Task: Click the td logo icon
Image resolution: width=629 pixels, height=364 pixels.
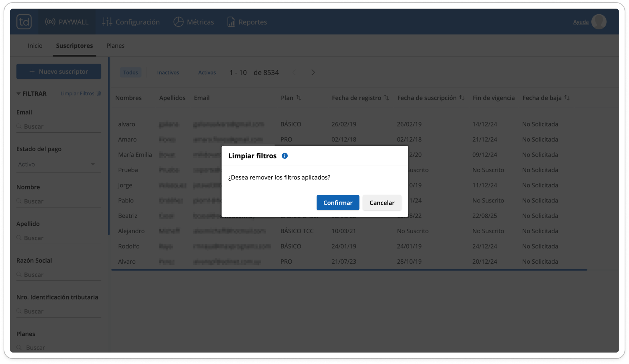Action: [24, 22]
